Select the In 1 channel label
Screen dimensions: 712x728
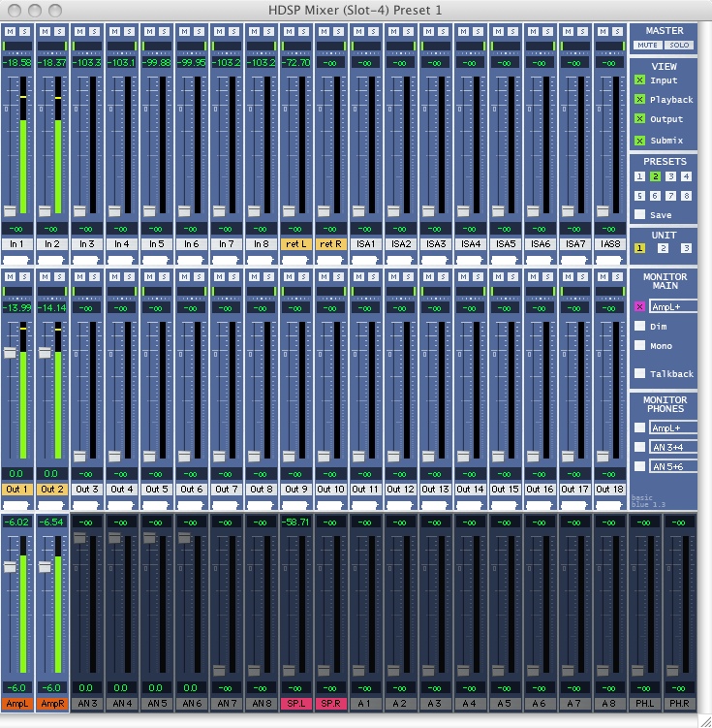(x=17, y=244)
